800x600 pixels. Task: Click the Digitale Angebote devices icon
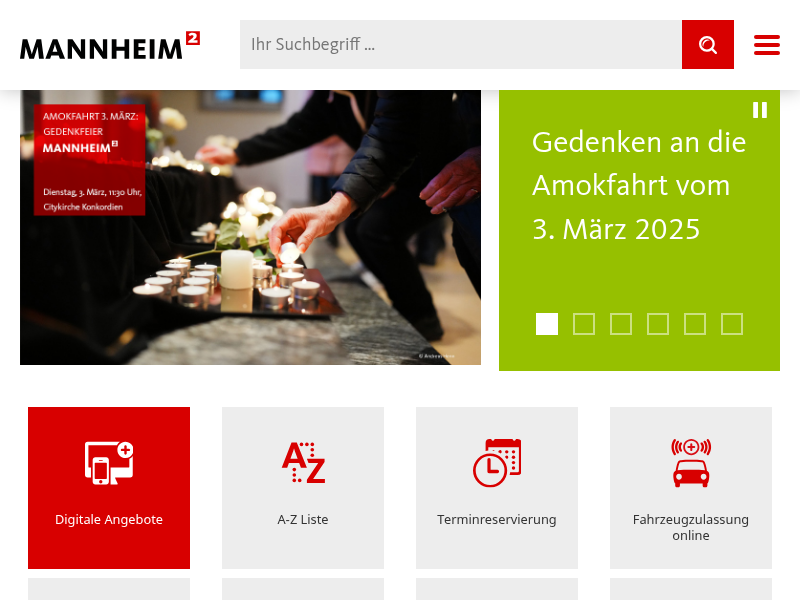point(109,463)
